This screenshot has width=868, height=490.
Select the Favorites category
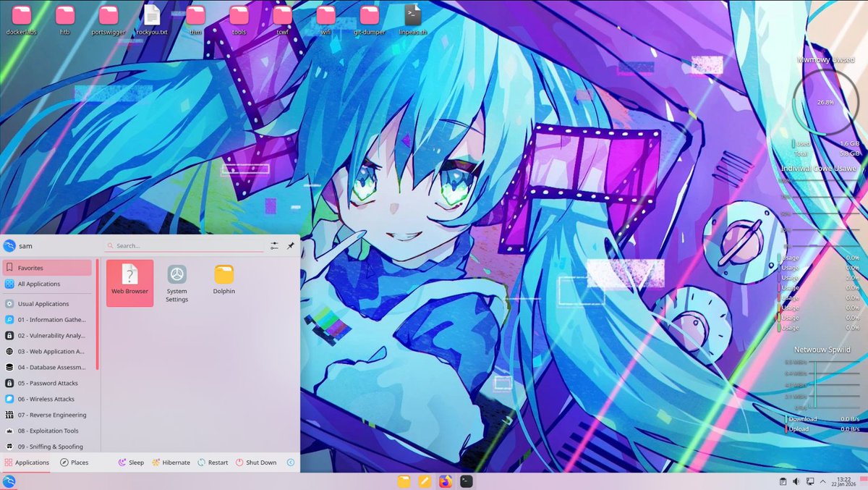point(47,268)
